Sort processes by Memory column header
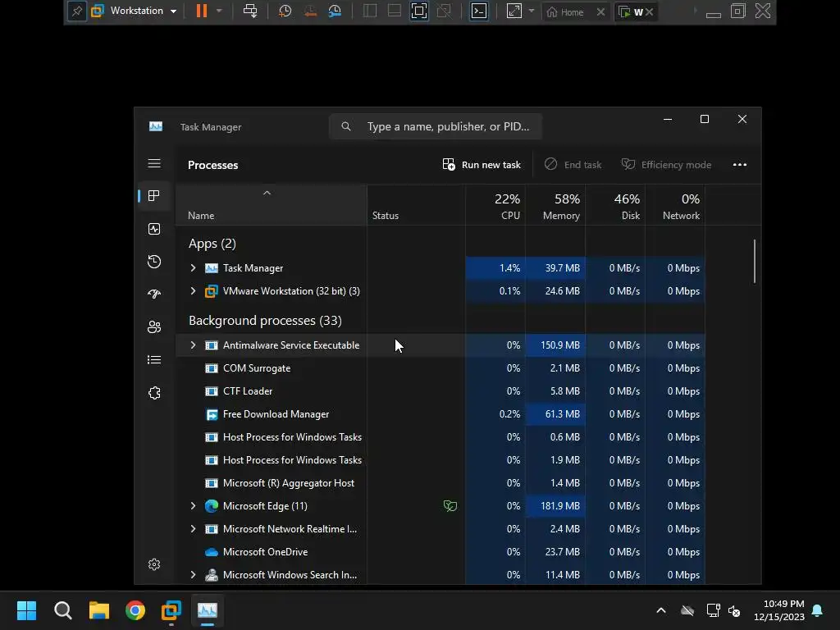This screenshot has width=840, height=630. (555, 205)
